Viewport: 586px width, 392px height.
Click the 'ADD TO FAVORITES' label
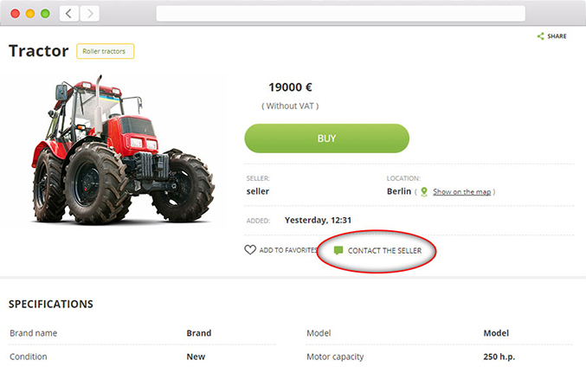[x=288, y=250]
